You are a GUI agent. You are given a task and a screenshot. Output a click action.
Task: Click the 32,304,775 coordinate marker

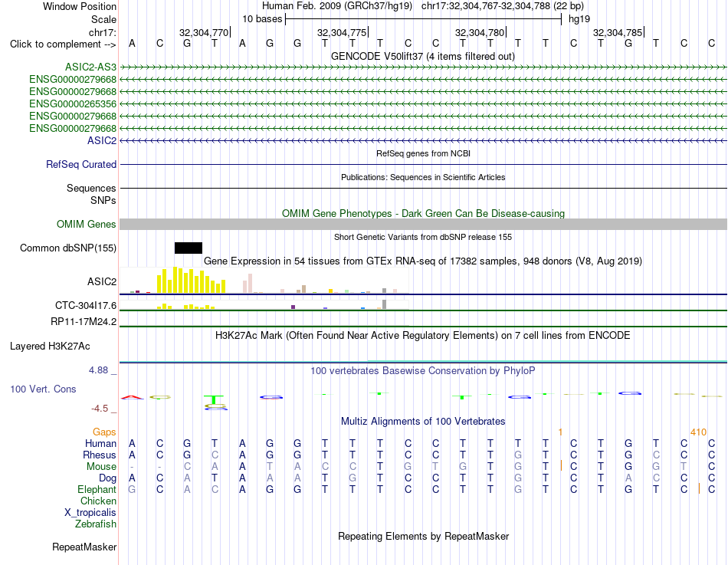(x=342, y=32)
